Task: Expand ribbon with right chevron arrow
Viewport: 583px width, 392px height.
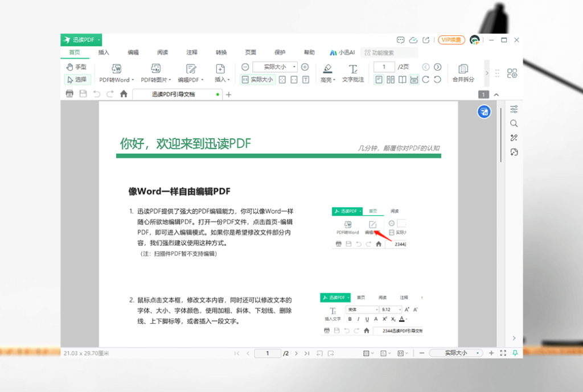Action: click(487, 73)
